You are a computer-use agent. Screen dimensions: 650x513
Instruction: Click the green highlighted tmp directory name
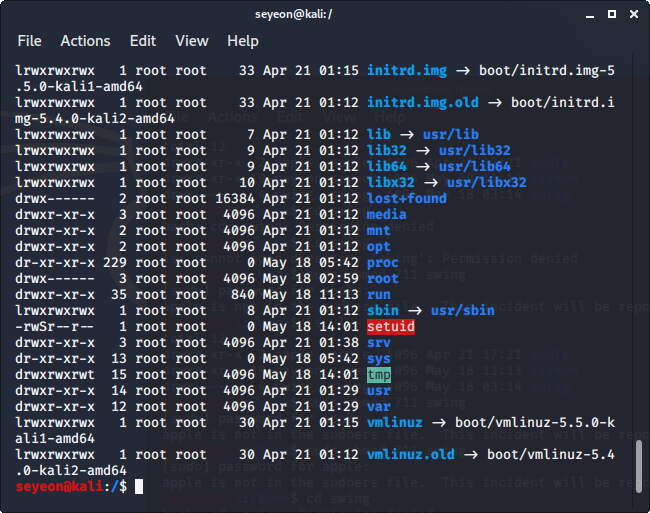378,375
